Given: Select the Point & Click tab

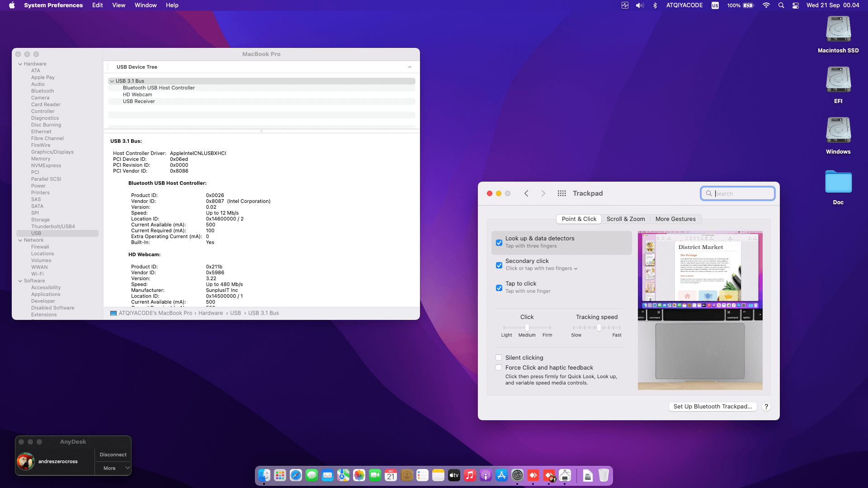Looking at the screenshot, I should [x=579, y=219].
